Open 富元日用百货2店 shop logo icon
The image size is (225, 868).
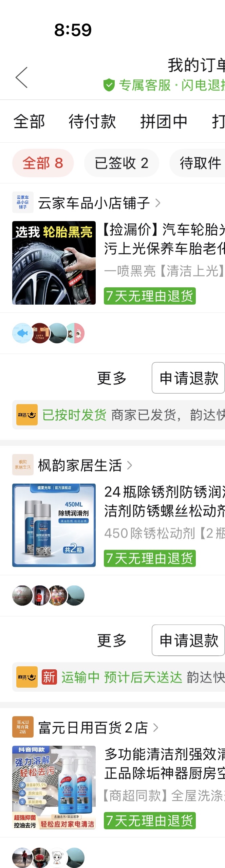(x=23, y=727)
